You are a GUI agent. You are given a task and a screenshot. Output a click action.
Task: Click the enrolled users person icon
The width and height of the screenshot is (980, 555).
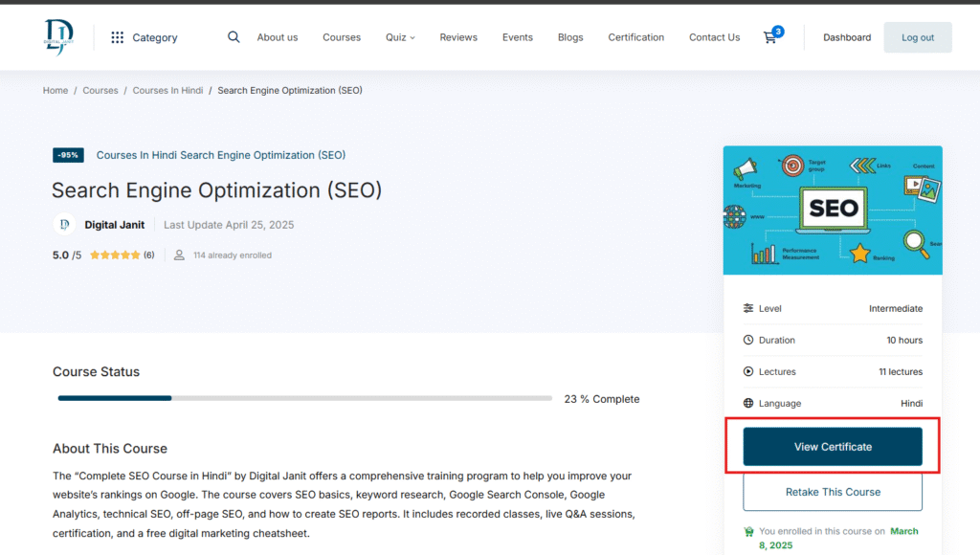pos(179,255)
